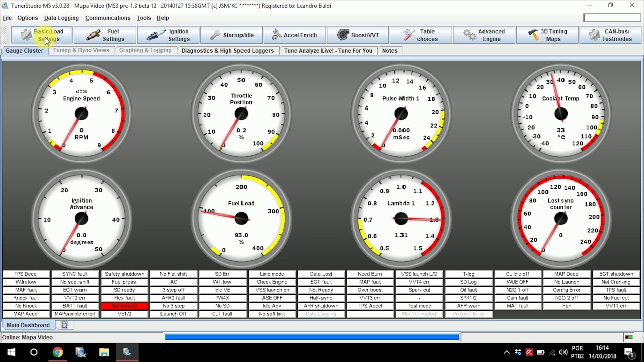The height and width of the screenshot is (362, 644).
Task: Click the 'Check Engine' indicator
Action: click(272, 282)
